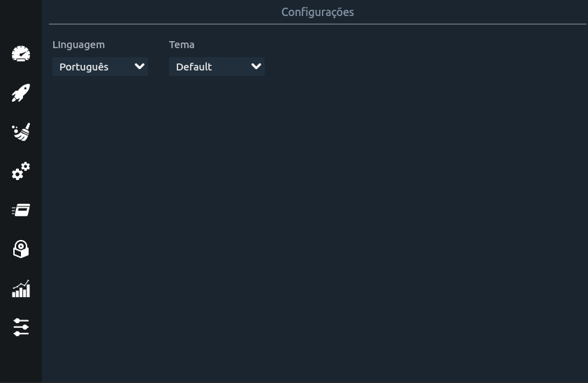588x383 pixels.
Task: Click empty area of the settings pane
Action: (x=315, y=225)
